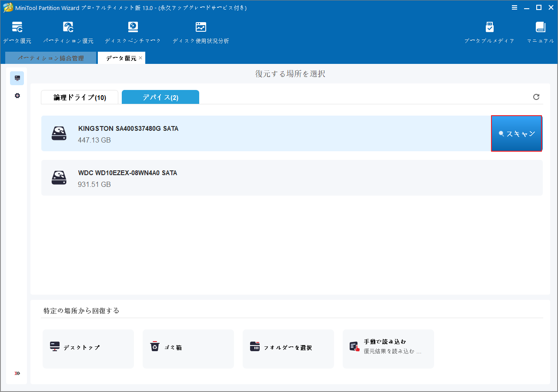
Task: Switch to the 論理ドライブ(10) tab
Action: [x=80, y=97]
